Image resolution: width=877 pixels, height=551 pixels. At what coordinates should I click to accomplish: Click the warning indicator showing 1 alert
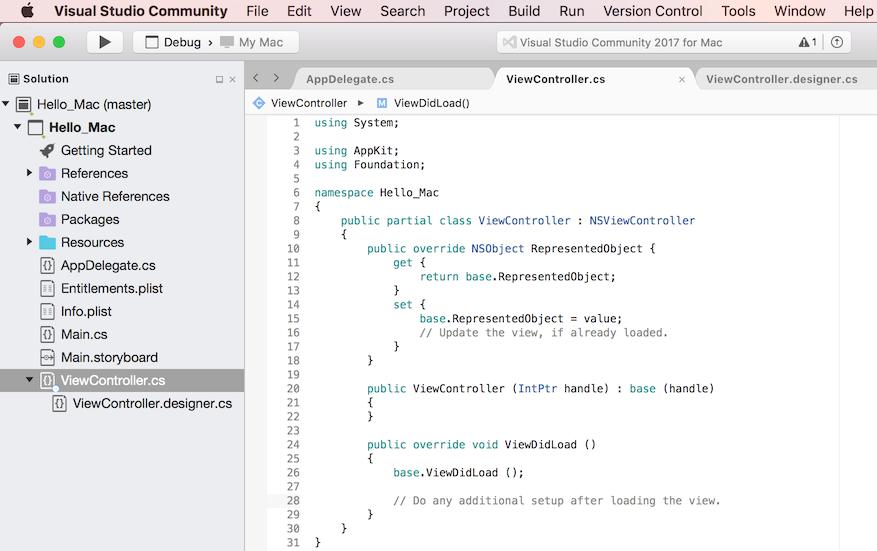point(806,43)
